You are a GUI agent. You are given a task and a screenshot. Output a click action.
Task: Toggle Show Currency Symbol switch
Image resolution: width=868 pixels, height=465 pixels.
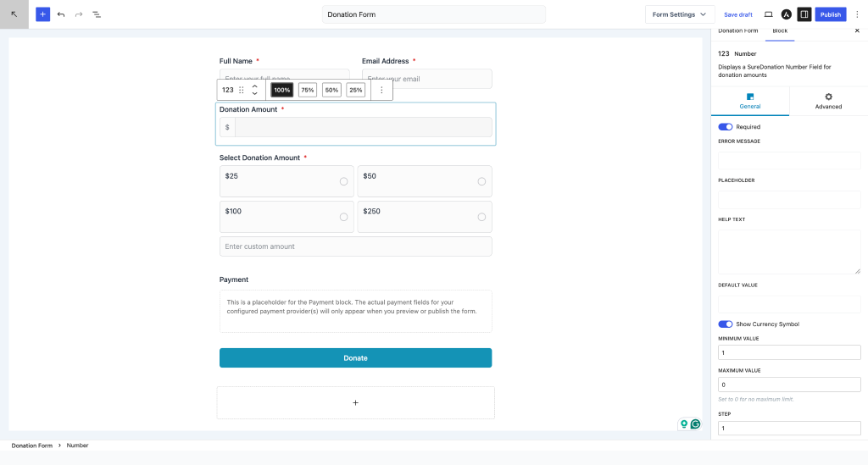click(726, 324)
